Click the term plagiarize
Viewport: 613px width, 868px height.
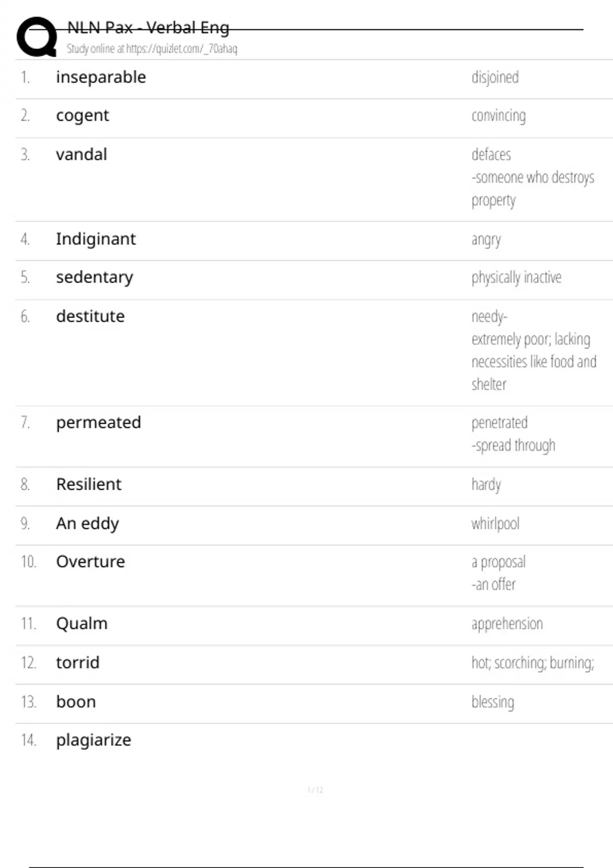coord(93,740)
